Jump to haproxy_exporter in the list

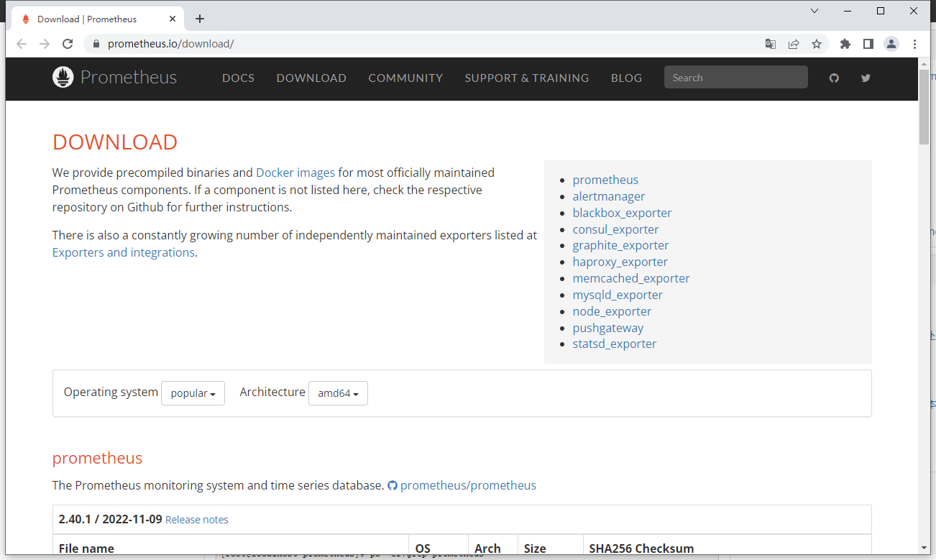tap(620, 262)
